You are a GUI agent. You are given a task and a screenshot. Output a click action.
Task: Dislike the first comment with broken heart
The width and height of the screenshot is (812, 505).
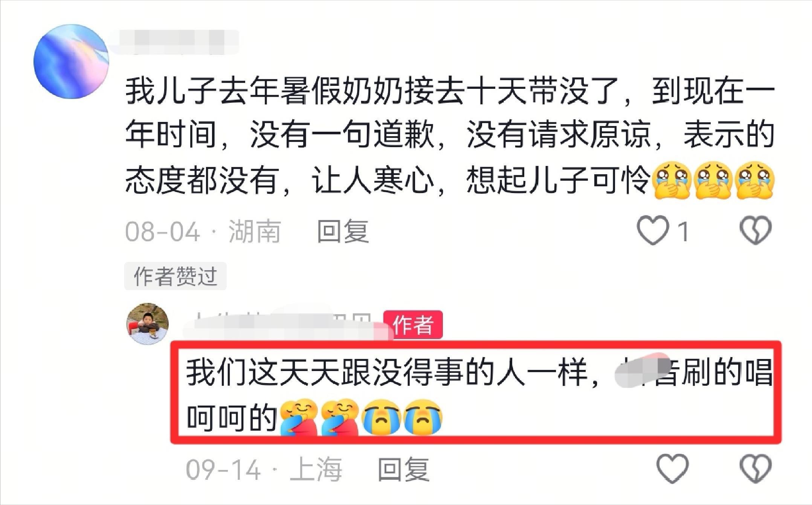(x=756, y=230)
